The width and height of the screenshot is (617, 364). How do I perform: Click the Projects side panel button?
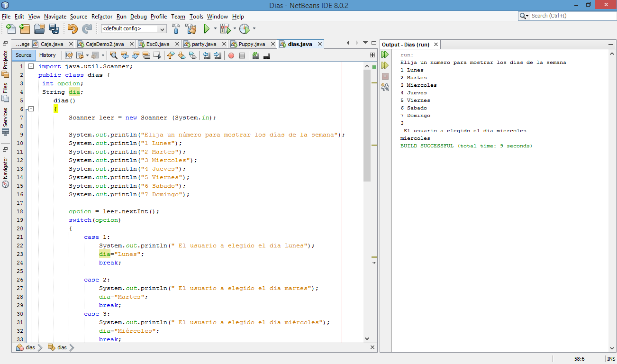(5, 60)
